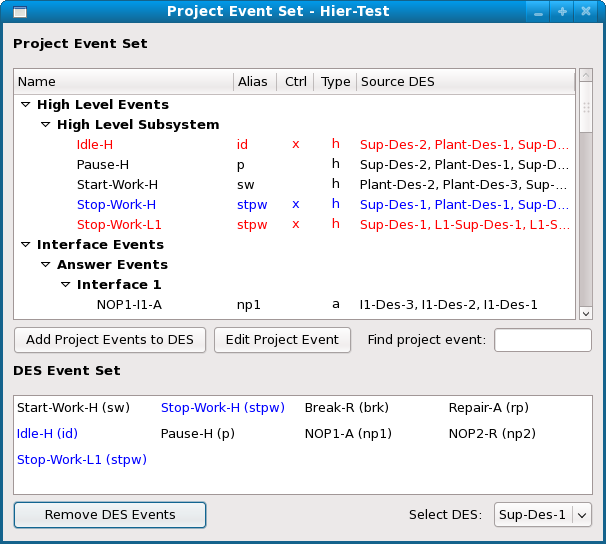Collapse the Interface Events group

click(x=24, y=245)
